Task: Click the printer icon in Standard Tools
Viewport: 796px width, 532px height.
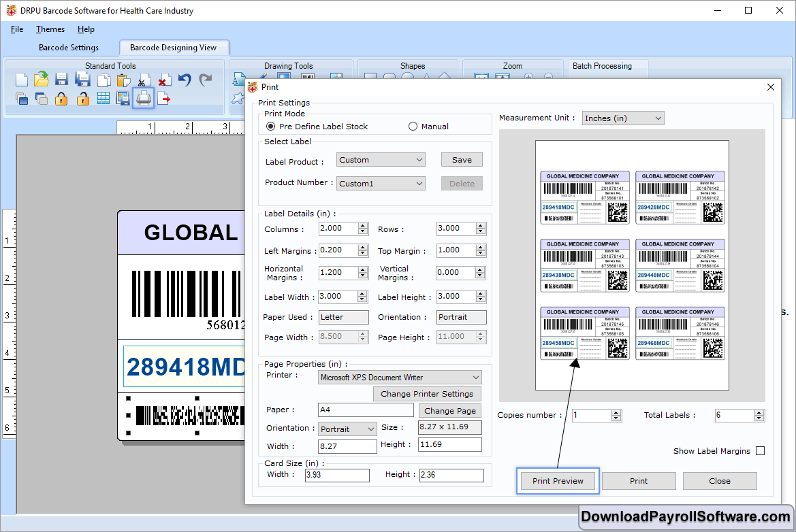Action: pyautogui.click(x=143, y=98)
